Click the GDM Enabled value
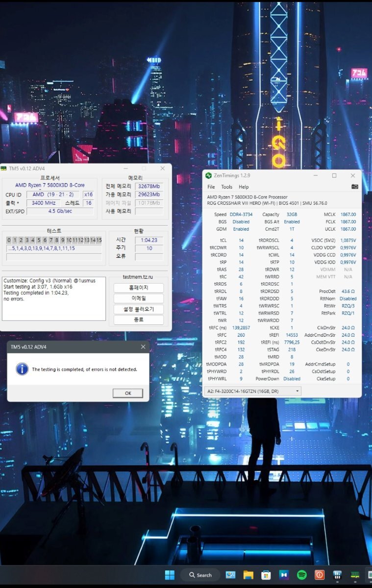The height and width of the screenshot is (588, 372). (x=241, y=229)
